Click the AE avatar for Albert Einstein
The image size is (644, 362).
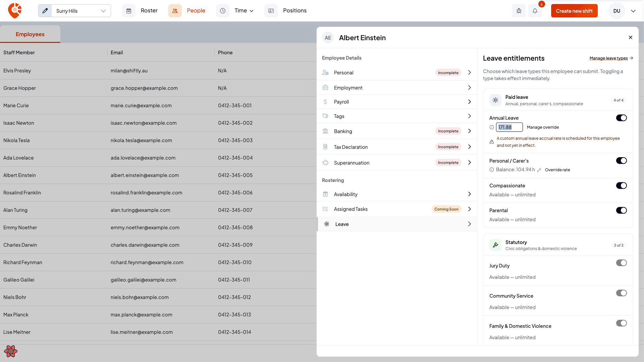click(x=328, y=38)
